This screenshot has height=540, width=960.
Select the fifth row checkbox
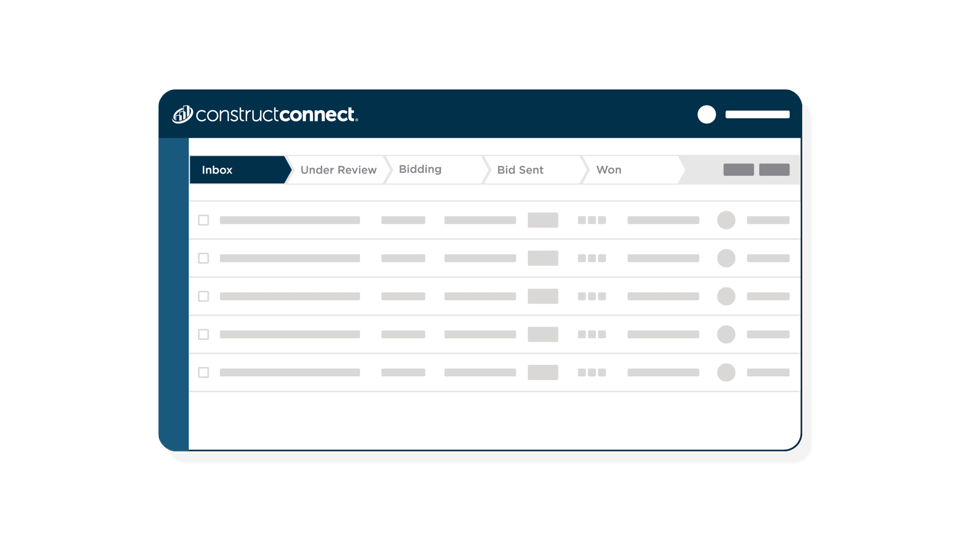203,372
